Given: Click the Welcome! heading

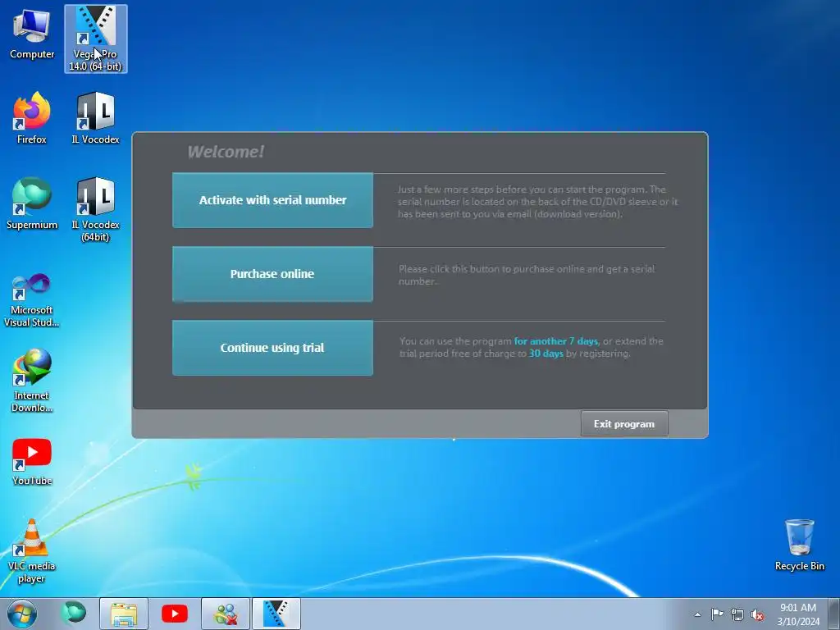Looking at the screenshot, I should (226, 152).
